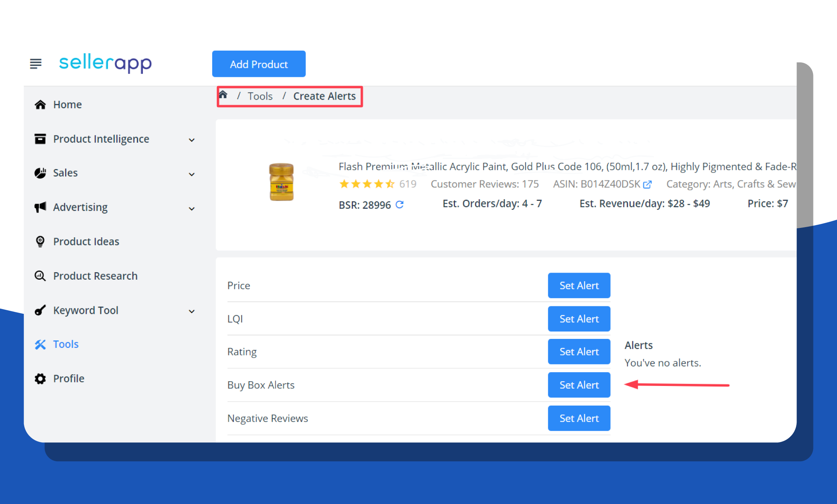The width and height of the screenshot is (837, 504).
Task: Set an alert for Buy Box Alerts
Action: (x=579, y=385)
